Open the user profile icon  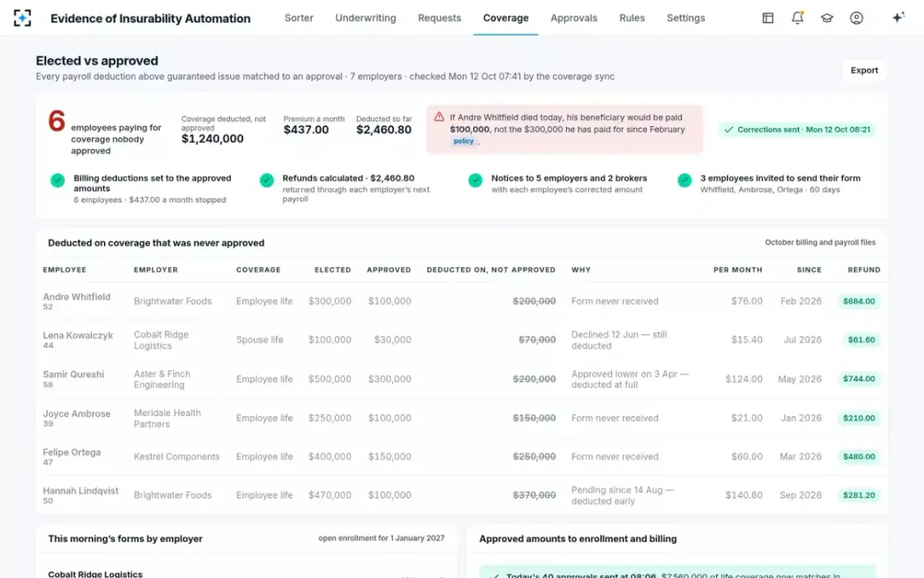856,18
